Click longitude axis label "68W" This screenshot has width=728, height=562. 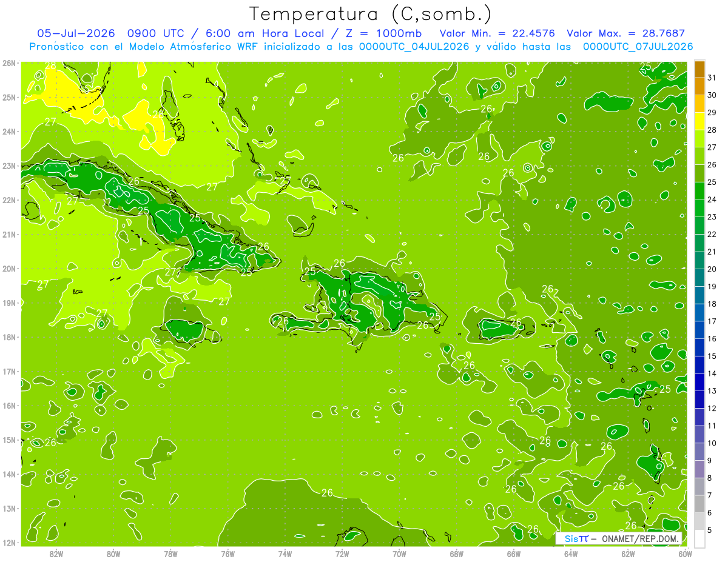pos(457,554)
